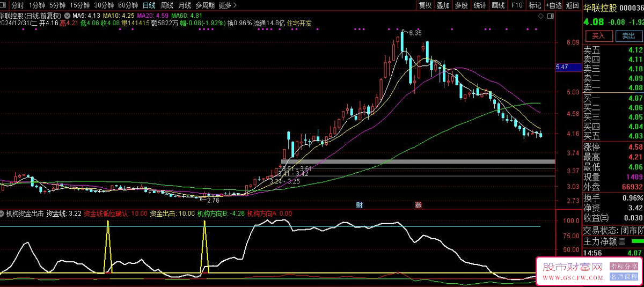This screenshot has width=644, height=287.
Task: Select the 周线 weekly chart tab
Action: tap(167, 5)
